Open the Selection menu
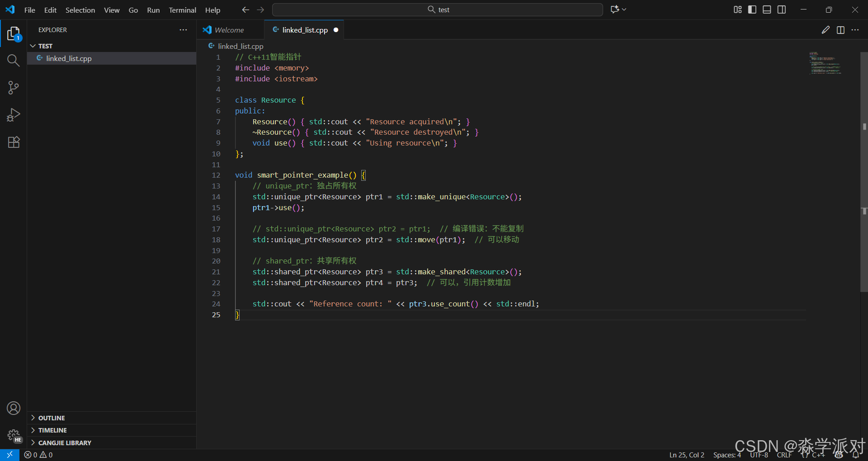This screenshot has width=868, height=461. point(80,10)
